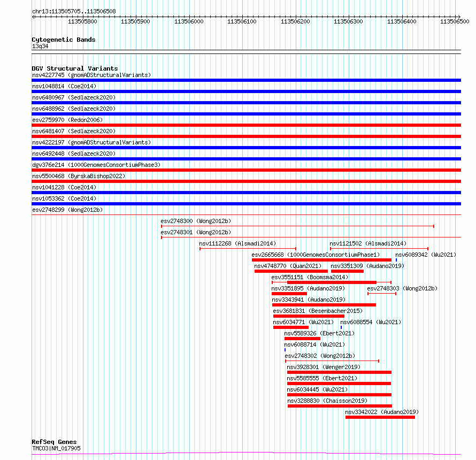The height and width of the screenshot is (460, 476).
Task: Click ruler position 113506500
Action: 455,21
